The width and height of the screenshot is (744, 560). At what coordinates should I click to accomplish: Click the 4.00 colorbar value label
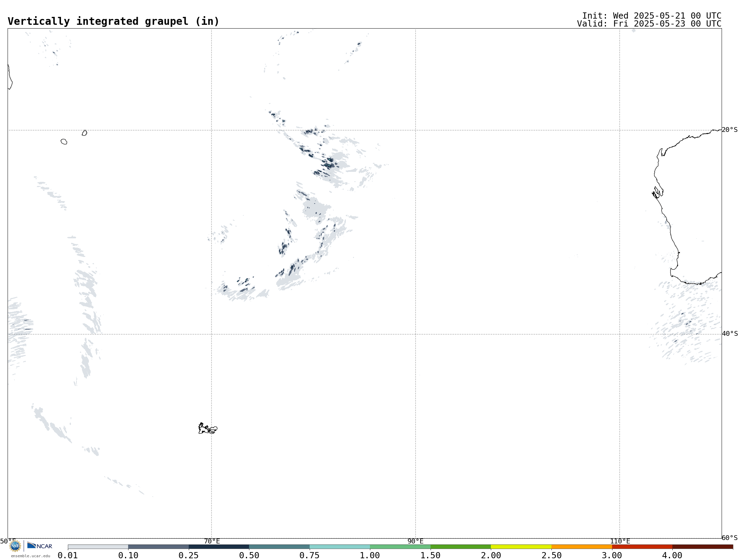[672, 556]
